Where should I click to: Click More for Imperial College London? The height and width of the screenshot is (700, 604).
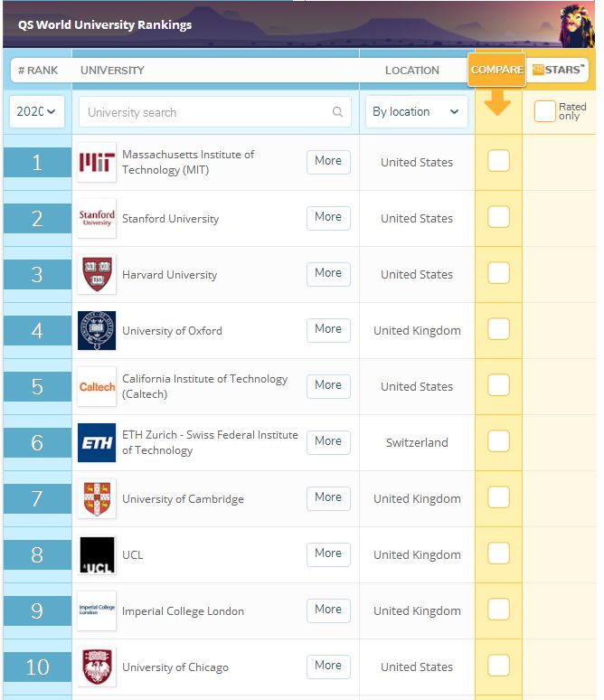(328, 610)
